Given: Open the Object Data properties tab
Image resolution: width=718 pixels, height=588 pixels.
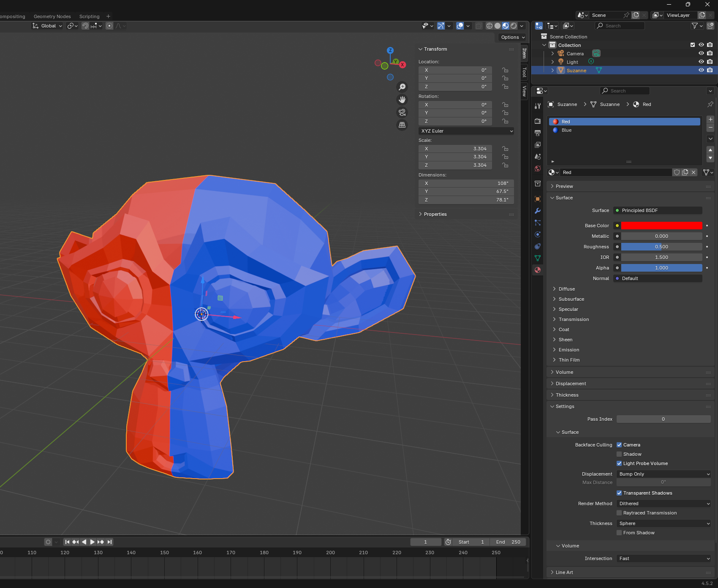Looking at the screenshot, I should tap(538, 258).
